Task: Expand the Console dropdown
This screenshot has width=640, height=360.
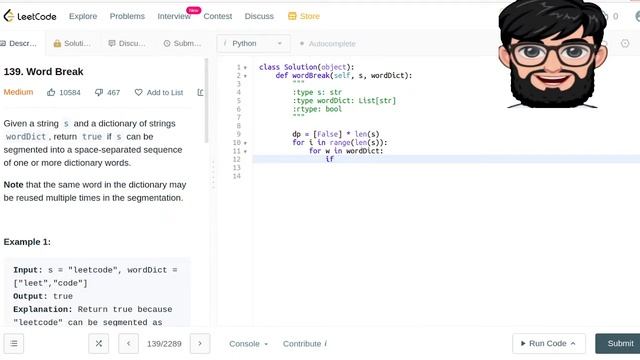Action: pyautogui.click(x=249, y=344)
